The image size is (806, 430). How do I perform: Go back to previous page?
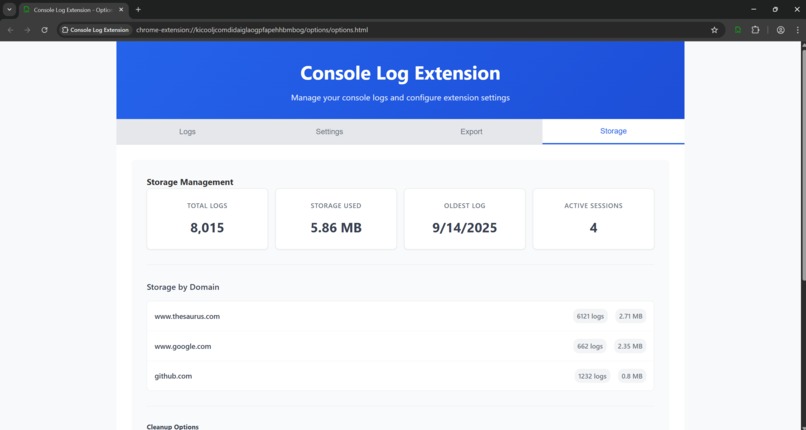click(11, 30)
